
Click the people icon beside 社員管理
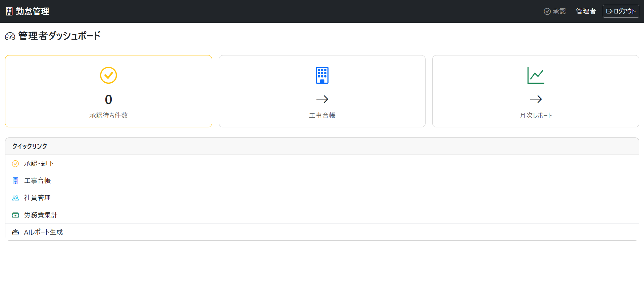(15, 198)
